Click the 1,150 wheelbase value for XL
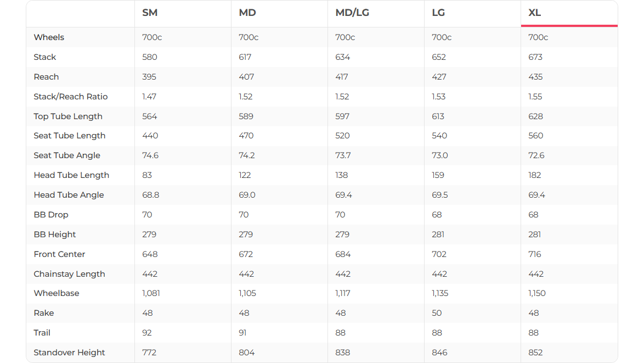Viewport: 644px width, 363px height. point(537,293)
